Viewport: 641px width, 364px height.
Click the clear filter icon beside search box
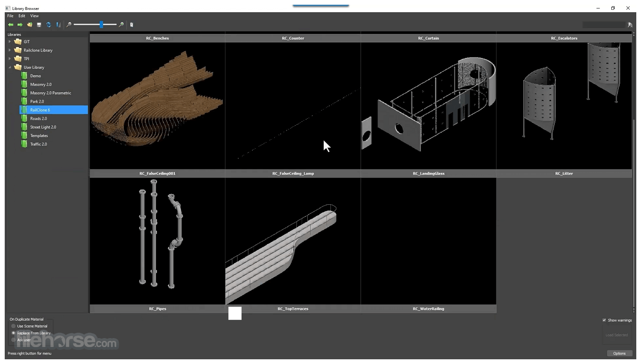(x=630, y=24)
